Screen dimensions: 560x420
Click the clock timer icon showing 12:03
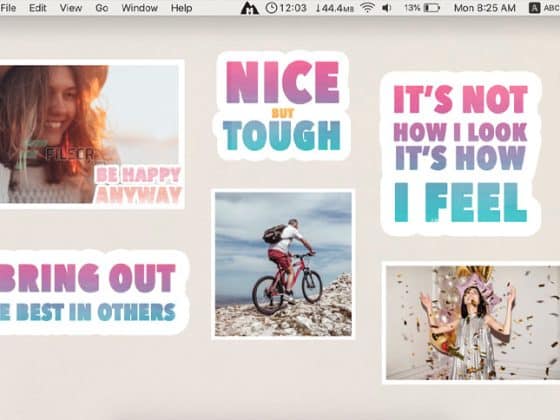tap(286, 8)
